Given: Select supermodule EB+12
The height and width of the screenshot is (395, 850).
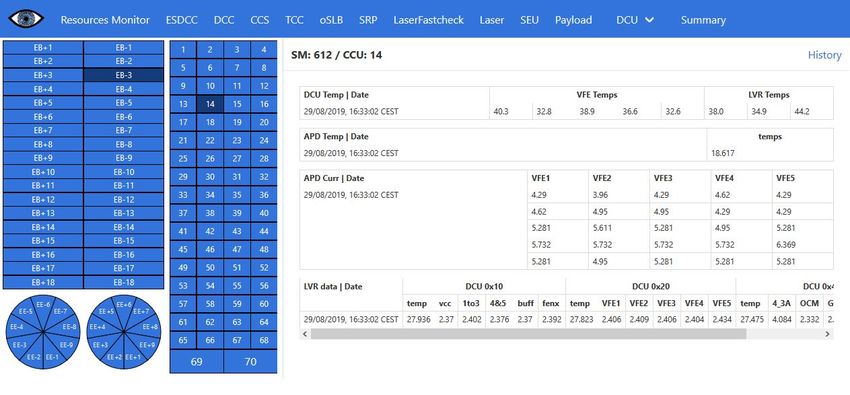Looking at the screenshot, I should coord(43,199).
